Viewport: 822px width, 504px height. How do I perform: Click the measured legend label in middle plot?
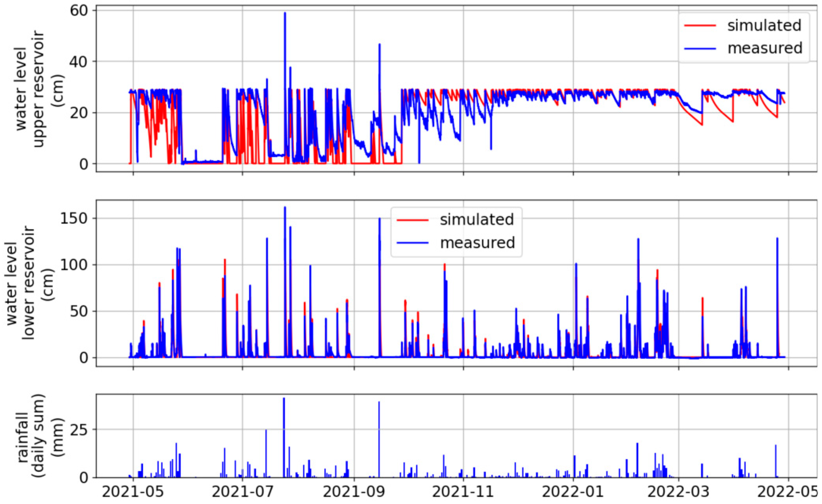click(477, 243)
